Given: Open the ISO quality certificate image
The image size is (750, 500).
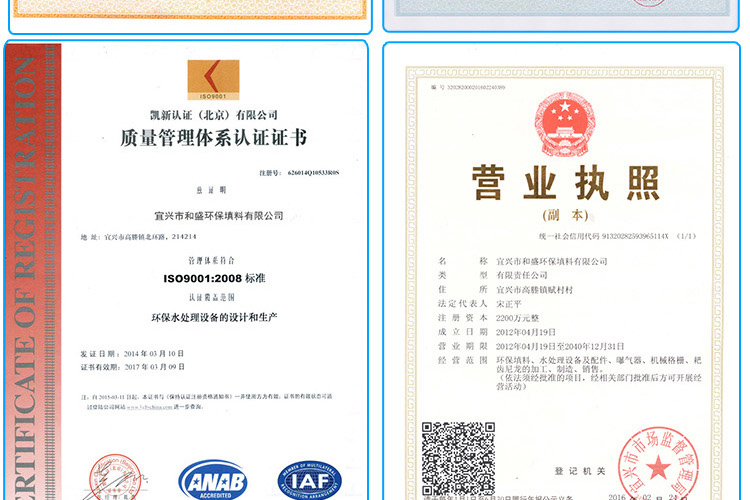Looking at the screenshot, I should point(187,270).
